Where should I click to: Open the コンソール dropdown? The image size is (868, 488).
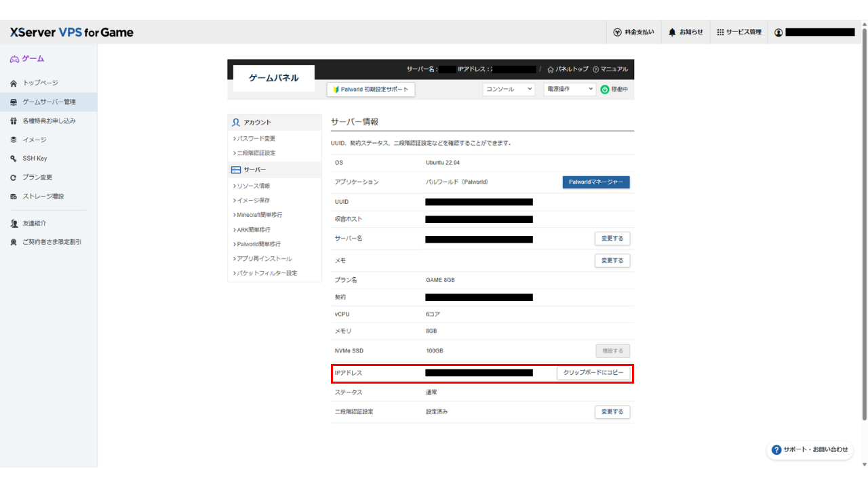pyautogui.click(x=509, y=89)
